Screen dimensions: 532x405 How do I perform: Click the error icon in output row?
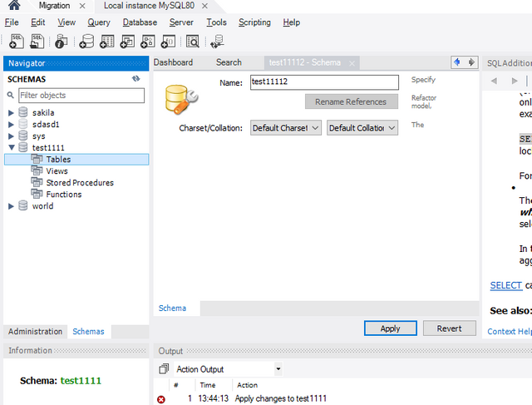click(161, 399)
